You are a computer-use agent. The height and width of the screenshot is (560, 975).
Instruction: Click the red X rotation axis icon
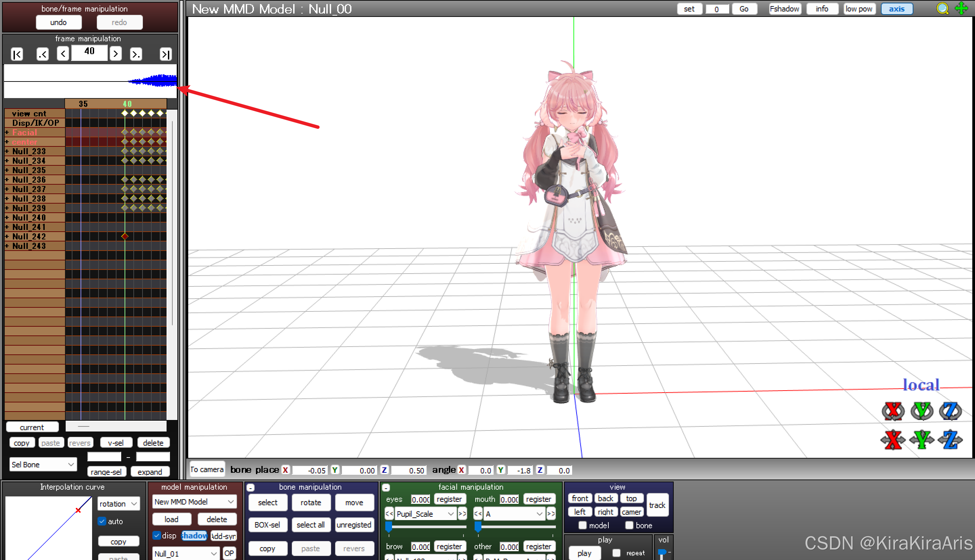(893, 411)
